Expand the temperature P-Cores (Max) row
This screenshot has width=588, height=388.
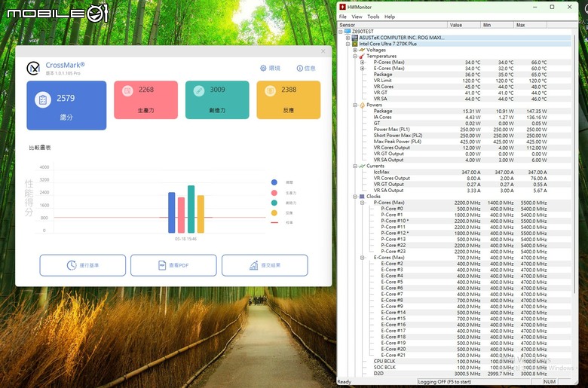(363, 63)
